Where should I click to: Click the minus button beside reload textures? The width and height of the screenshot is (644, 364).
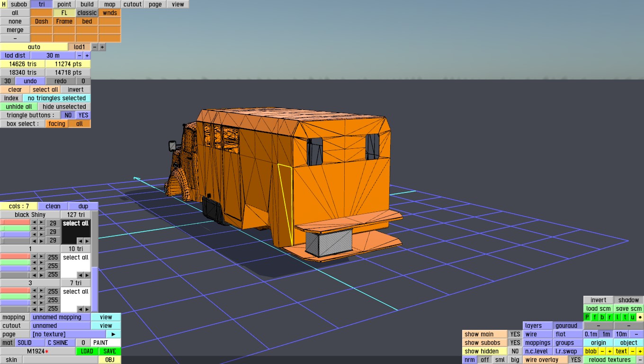(x=640, y=360)
